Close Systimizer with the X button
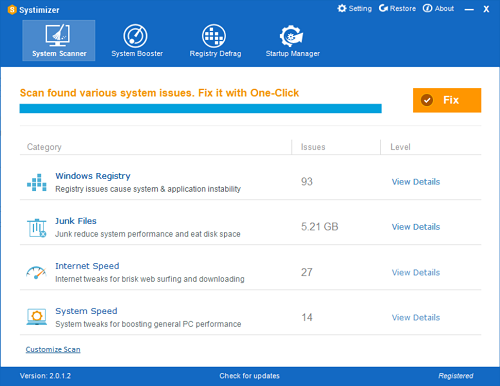Viewport: 500px width, 386px height. tap(486, 9)
